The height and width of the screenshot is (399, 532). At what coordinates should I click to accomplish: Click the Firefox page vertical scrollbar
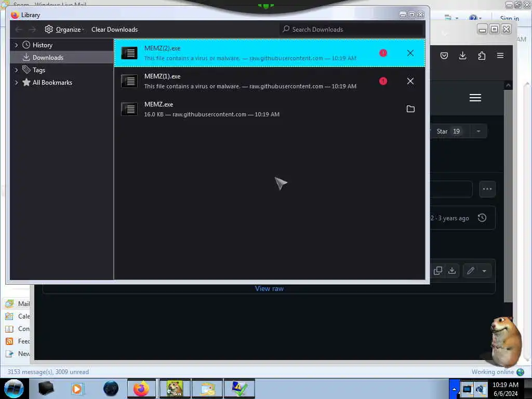[508, 195]
